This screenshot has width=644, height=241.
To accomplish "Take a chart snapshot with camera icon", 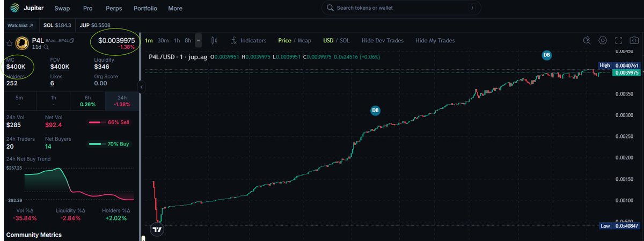I will pos(634,40).
